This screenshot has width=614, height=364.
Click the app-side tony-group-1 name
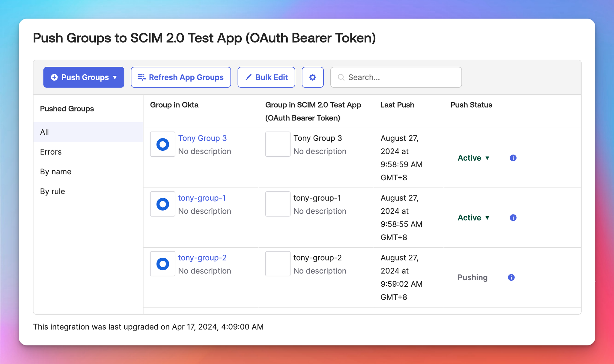(317, 198)
